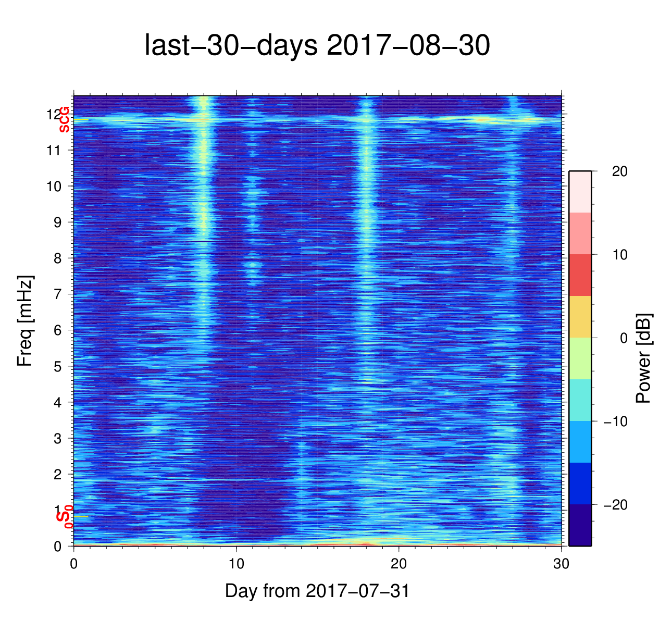
Task: Select the light green colorbar segment below 0
Action: (580, 358)
